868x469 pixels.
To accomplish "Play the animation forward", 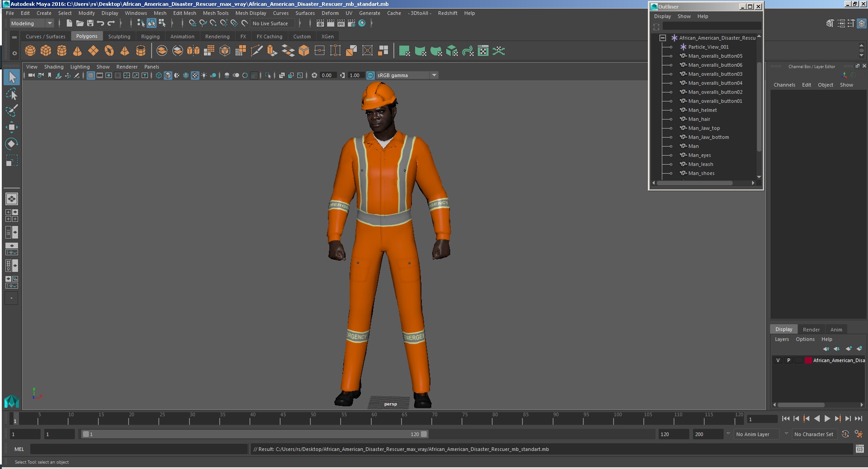I will pos(827,418).
